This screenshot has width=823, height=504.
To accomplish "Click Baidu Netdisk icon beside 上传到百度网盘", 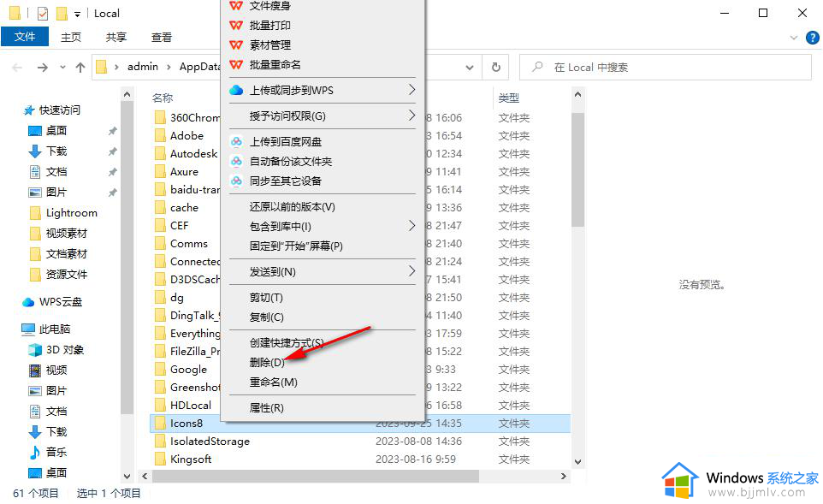I will (x=237, y=142).
